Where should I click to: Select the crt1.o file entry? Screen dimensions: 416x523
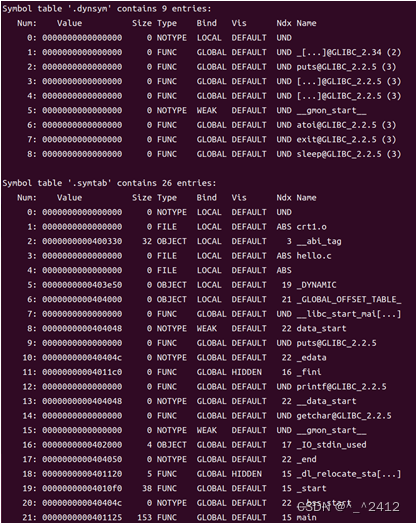(x=312, y=227)
